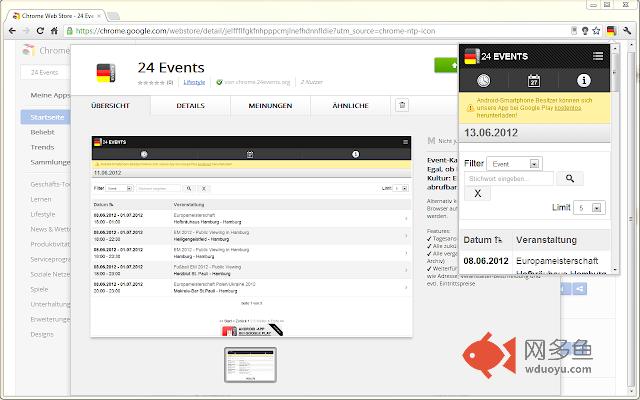This screenshot has height=400, width=640.
Task: Open the calendar icon in 24 Events popup
Action: 533,80
